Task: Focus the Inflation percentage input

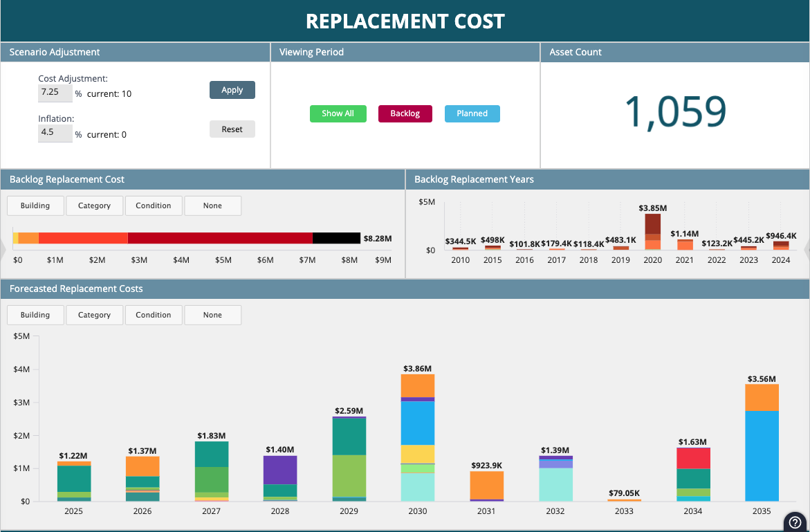Action: pos(55,133)
